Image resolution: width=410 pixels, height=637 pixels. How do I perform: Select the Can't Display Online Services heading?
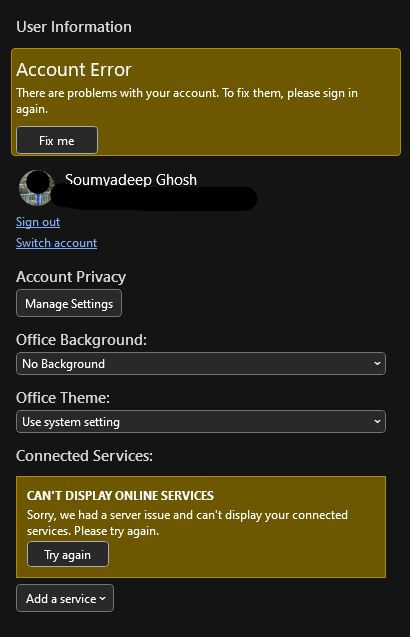coord(120,496)
